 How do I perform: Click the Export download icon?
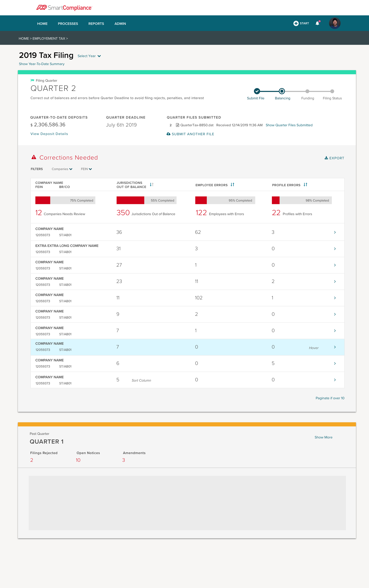pyautogui.click(x=326, y=158)
